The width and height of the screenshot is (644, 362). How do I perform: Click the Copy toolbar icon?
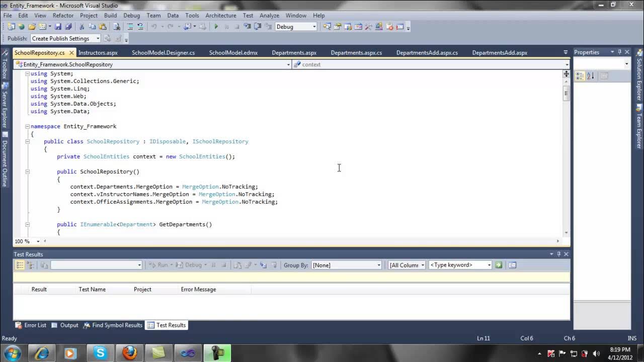pyautogui.click(x=93, y=27)
